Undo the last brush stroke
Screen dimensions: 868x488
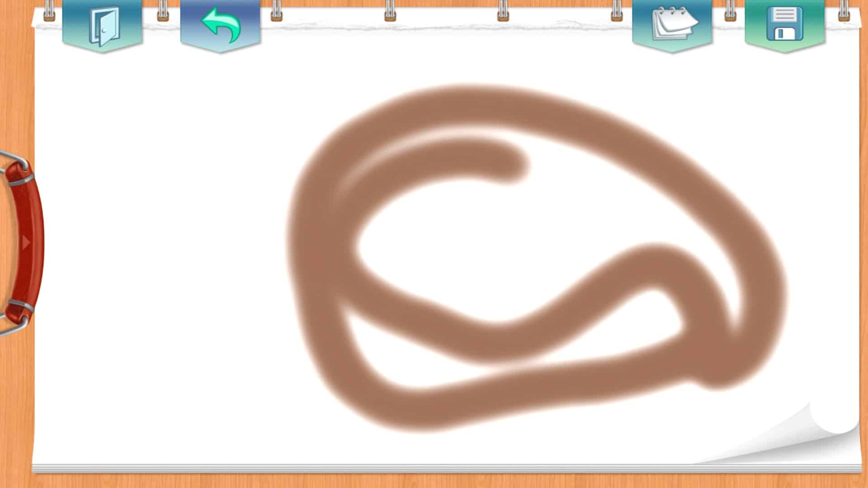click(x=220, y=25)
